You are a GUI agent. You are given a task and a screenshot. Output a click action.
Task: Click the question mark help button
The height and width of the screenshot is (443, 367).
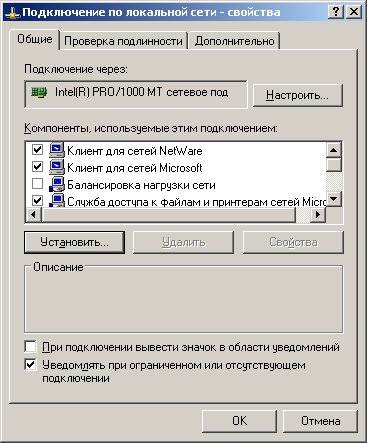click(336, 12)
